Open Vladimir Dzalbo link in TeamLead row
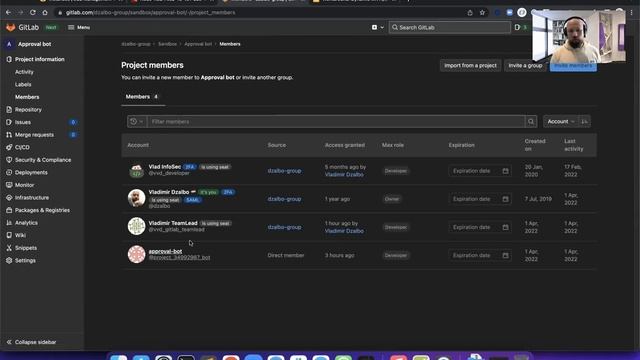The height and width of the screenshot is (360, 640). pyautogui.click(x=344, y=231)
